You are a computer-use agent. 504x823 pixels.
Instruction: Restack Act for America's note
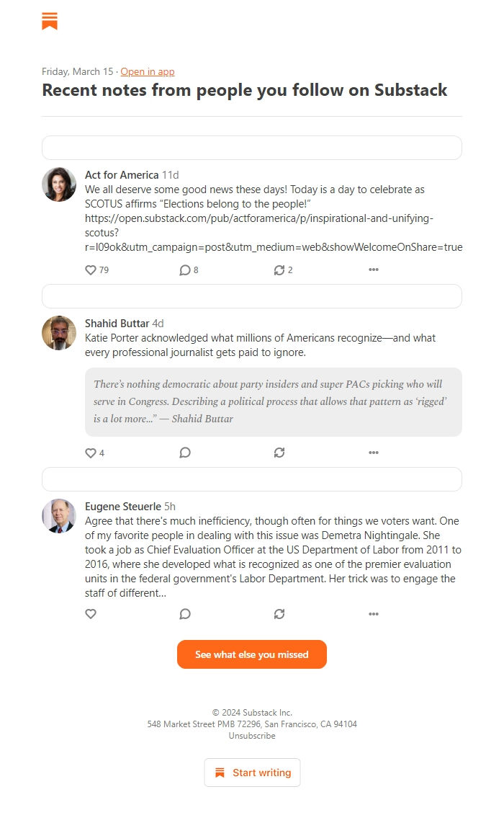point(279,270)
